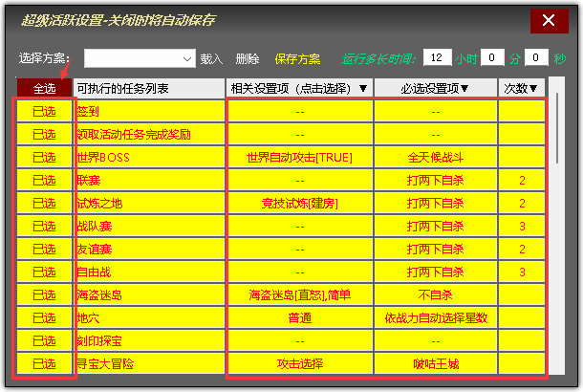Toggle 已选 for the 海盗迷岛 row
The width and height of the screenshot is (583, 392).
44,295
